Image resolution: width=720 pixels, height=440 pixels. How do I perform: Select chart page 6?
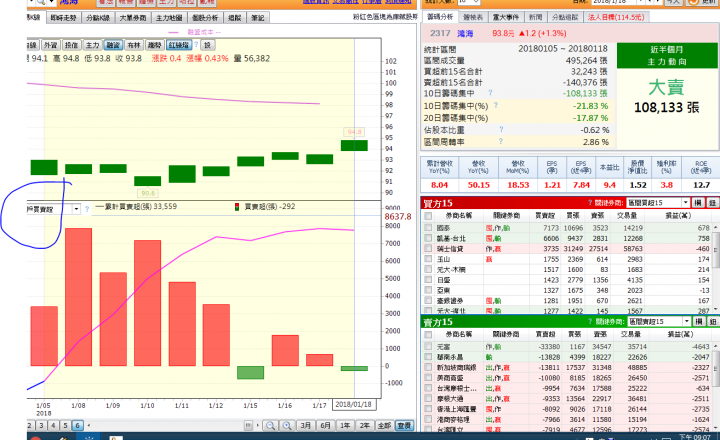[77, 425]
